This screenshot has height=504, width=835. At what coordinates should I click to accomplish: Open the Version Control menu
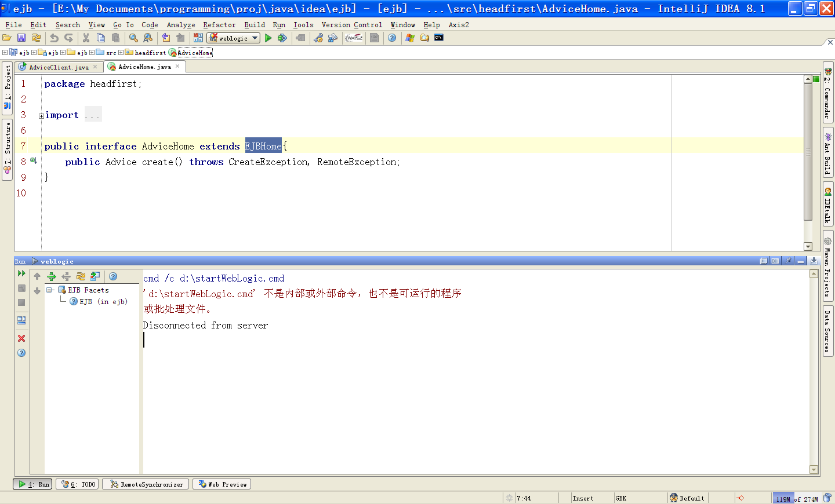coord(352,25)
